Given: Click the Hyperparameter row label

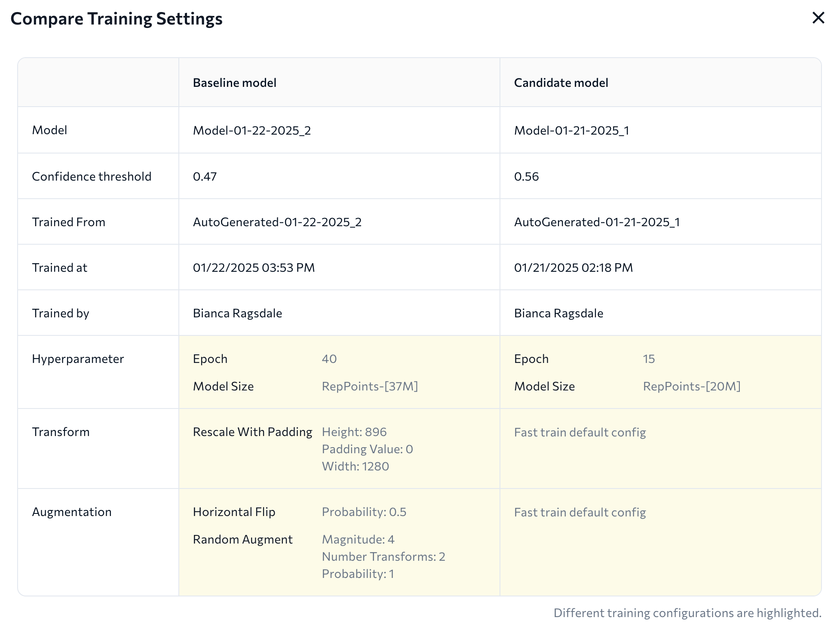Looking at the screenshot, I should (x=78, y=359).
